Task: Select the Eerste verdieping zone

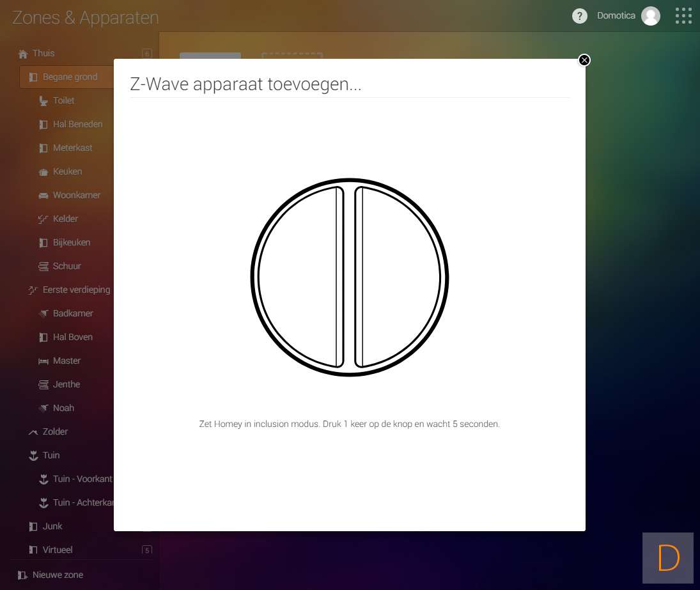Action: [76, 290]
